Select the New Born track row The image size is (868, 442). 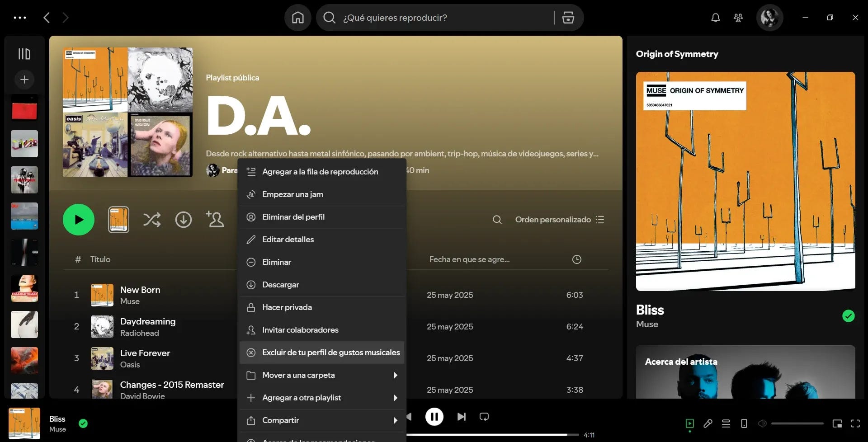click(336, 295)
